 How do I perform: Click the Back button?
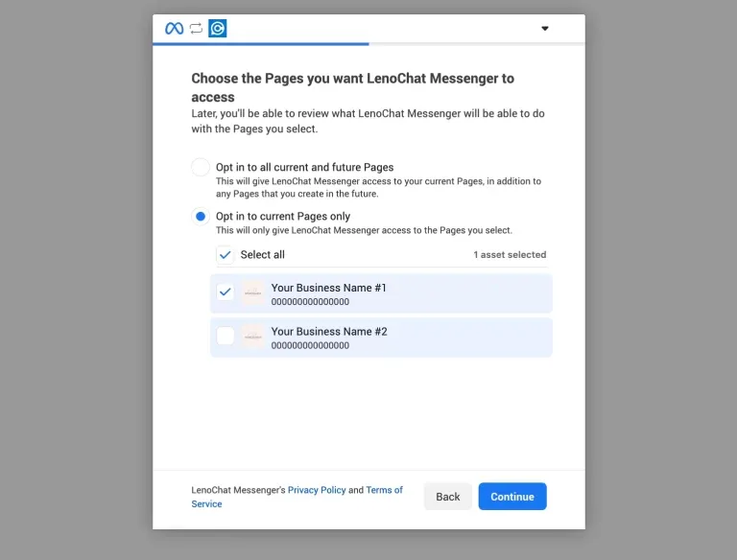coord(448,497)
